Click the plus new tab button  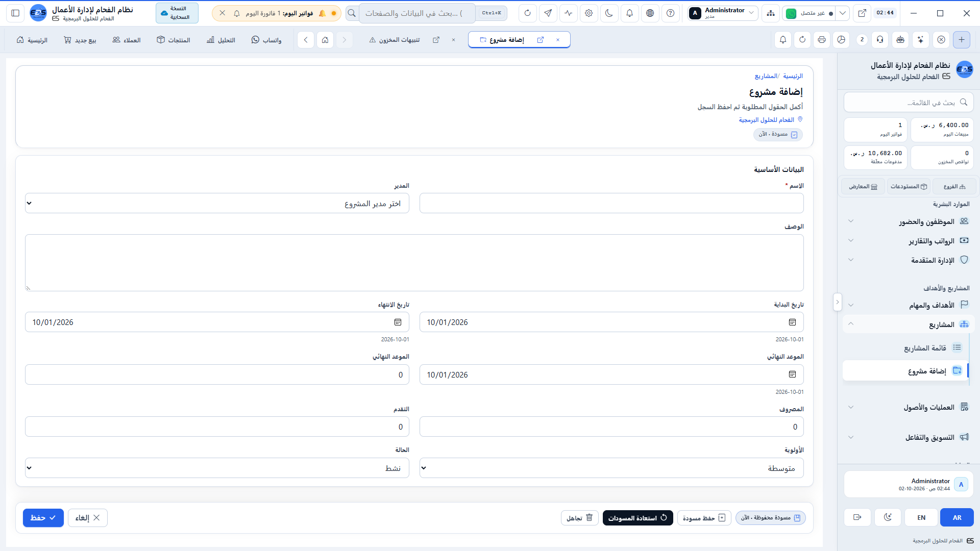tap(962, 40)
